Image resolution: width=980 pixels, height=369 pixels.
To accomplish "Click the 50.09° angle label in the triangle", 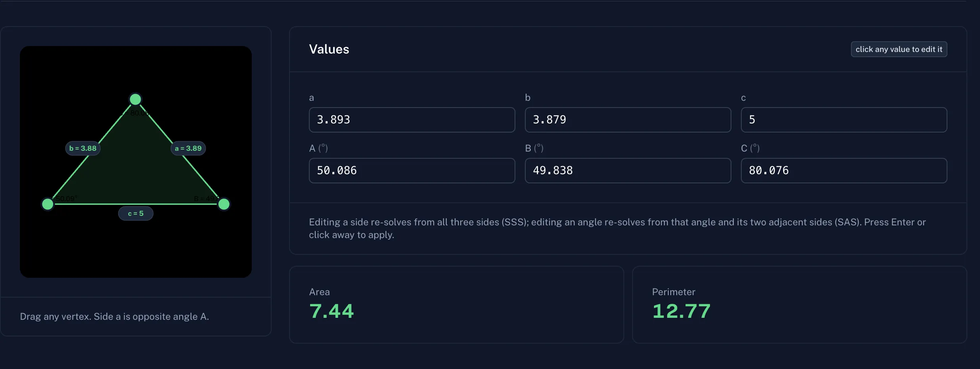I will click(66, 198).
